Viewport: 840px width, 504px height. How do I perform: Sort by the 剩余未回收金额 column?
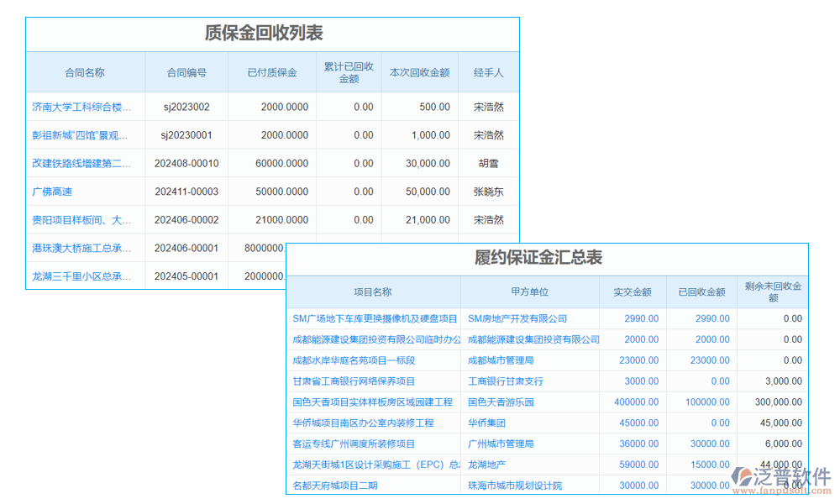(772, 291)
